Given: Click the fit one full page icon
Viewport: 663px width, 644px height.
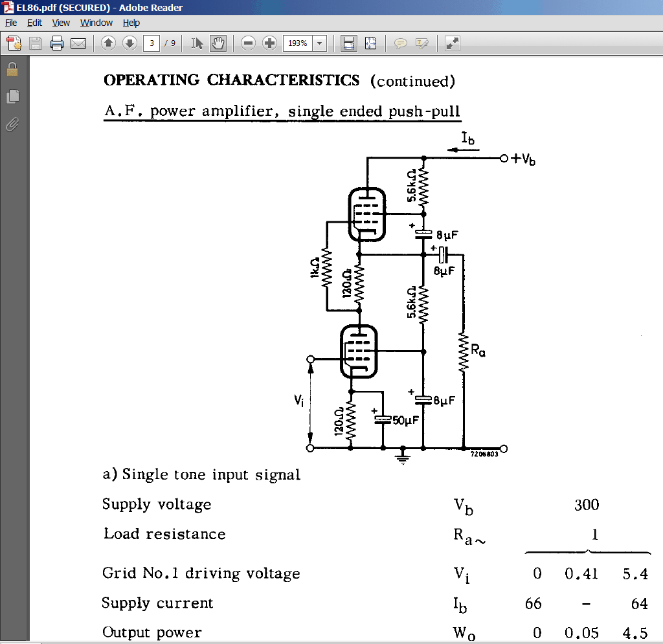Looking at the screenshot, I should coord(370,43).
